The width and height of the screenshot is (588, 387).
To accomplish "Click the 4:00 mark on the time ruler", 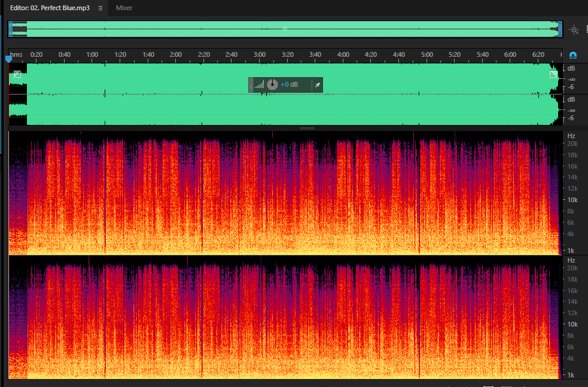I will click(343, 55).
